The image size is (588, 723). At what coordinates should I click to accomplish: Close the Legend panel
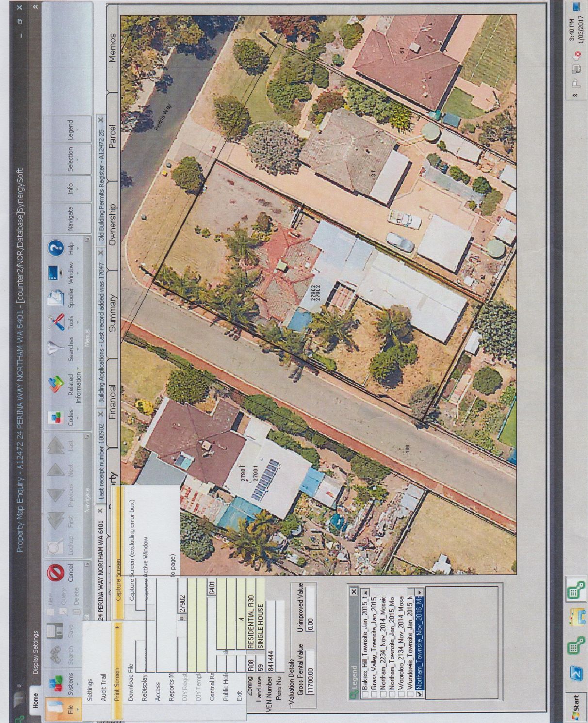coord(354,592)
